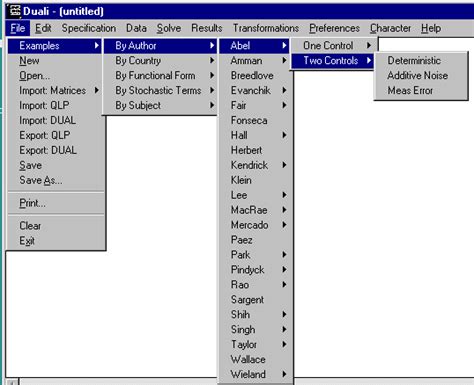474x385 pixels.
Task: Expand the Lee author submenu
Action: click(x=256, y=195)
